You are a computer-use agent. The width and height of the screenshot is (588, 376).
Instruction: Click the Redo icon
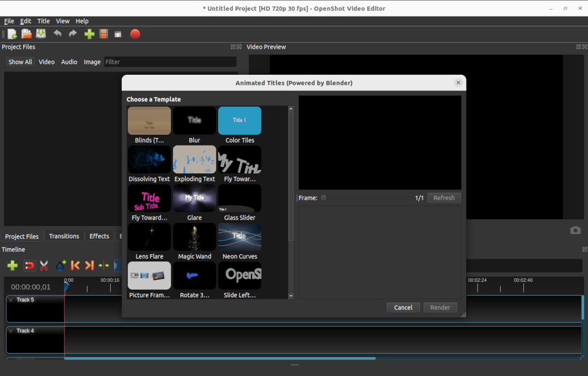pyautogui.click(x=72, y=33)
